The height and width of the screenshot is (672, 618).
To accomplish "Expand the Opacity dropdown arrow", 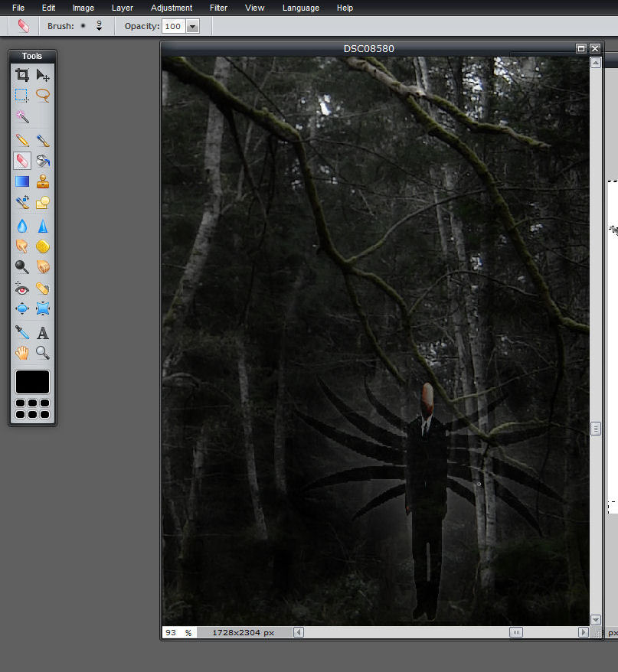I will (192, 27).
